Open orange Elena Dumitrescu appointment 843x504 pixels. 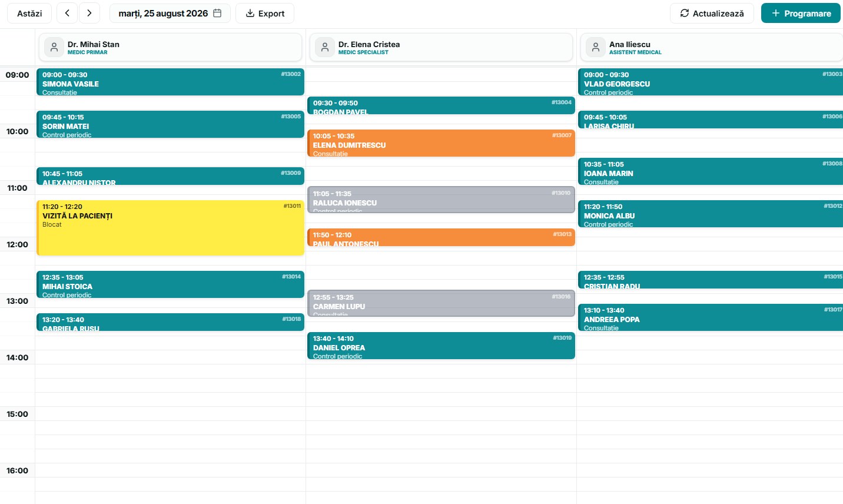pyautogui.click(x=441, y=143)
